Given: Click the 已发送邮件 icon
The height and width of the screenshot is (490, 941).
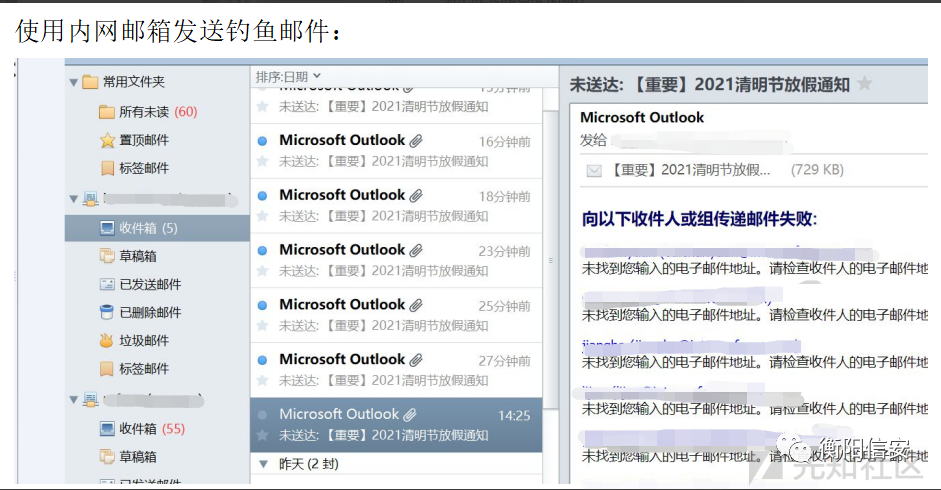Looking at the screenshot, I should point(107,284).
